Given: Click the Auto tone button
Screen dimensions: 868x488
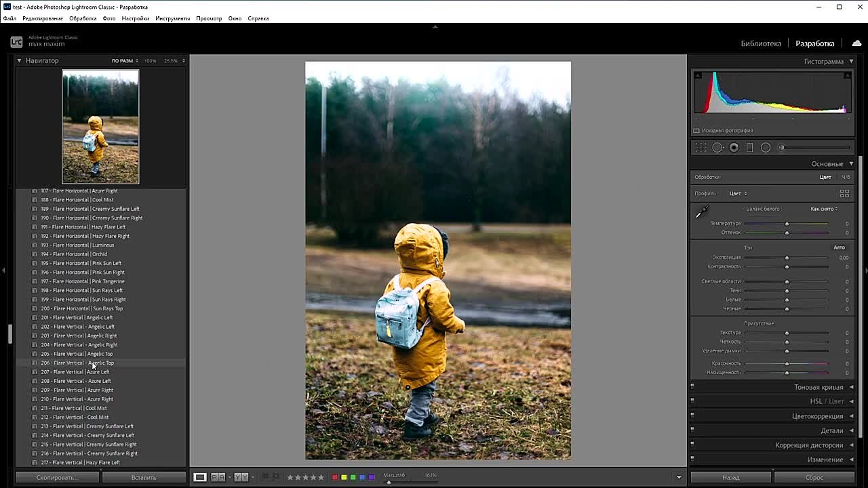Looking at the screenshot, I should tap(839, 247).
